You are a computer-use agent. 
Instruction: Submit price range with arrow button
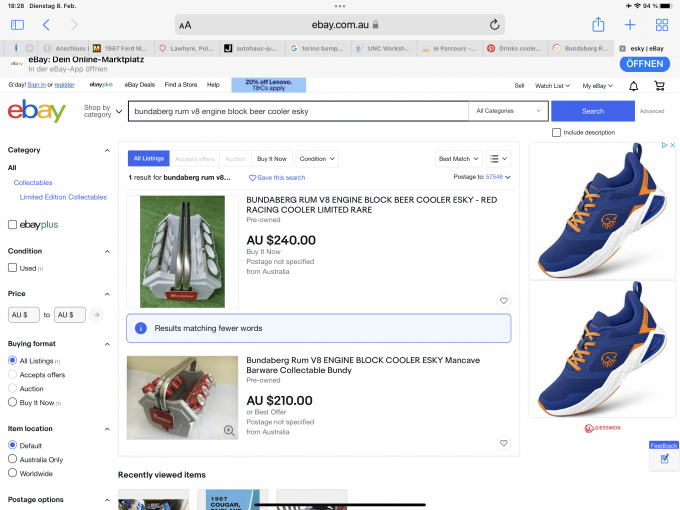97,314
